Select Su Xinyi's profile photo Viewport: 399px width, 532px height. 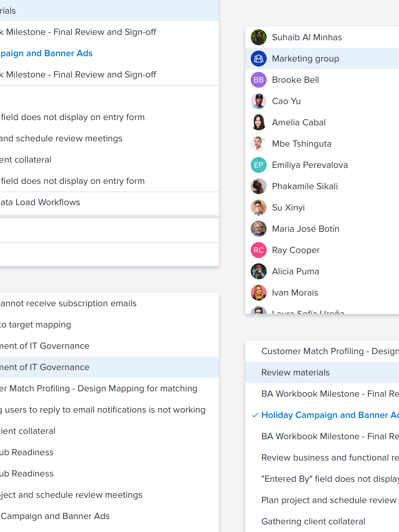point(258,207)
